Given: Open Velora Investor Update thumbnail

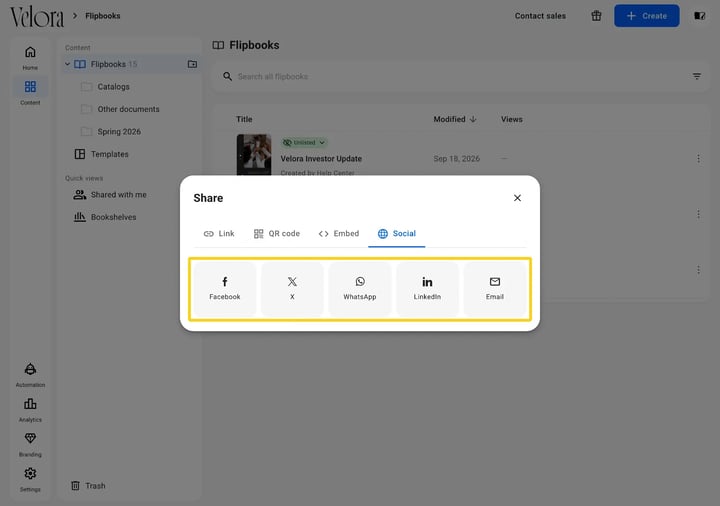Looking at the screenshot, I should click(254, 154).
